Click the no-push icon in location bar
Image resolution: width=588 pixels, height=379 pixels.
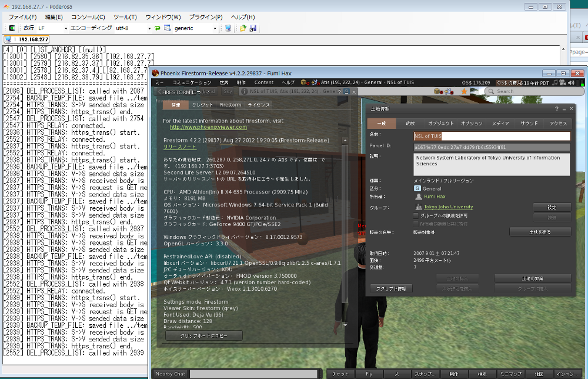tap(449, 91)
